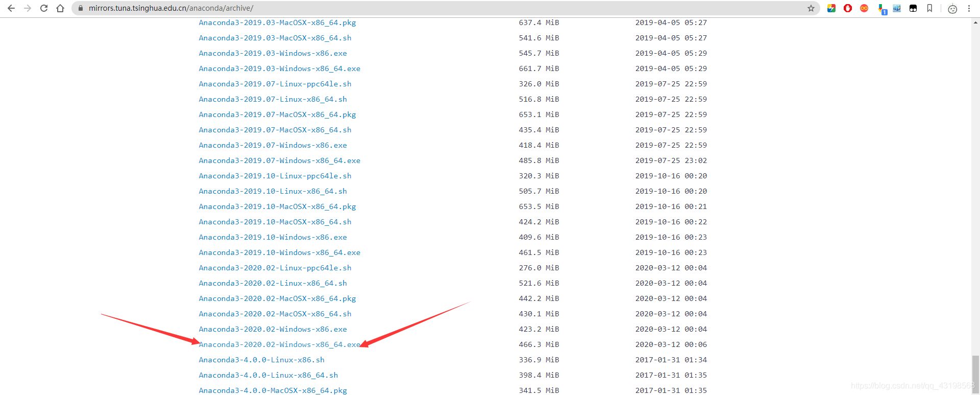
Task: Open the browser home page
Action: (x=60, y=8)
